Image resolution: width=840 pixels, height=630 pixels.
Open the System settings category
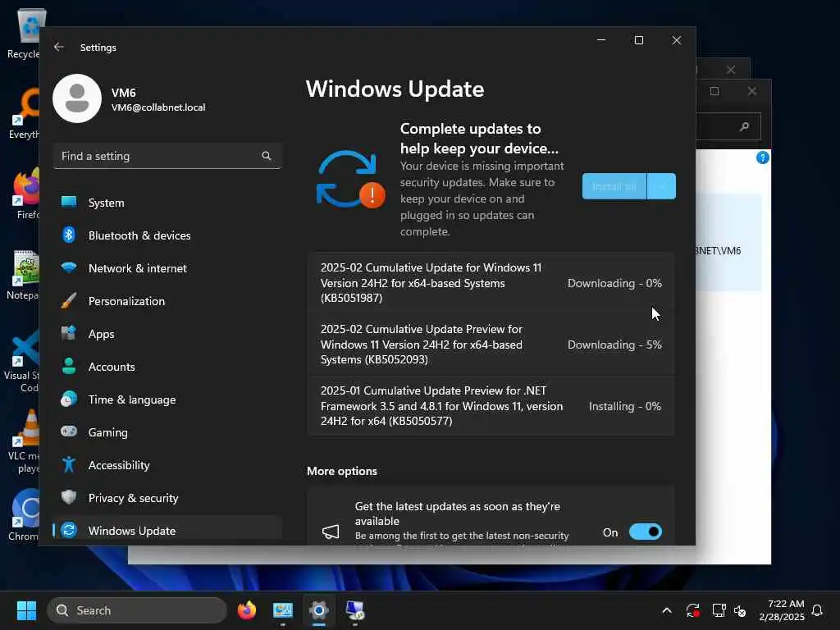point(167,203)
